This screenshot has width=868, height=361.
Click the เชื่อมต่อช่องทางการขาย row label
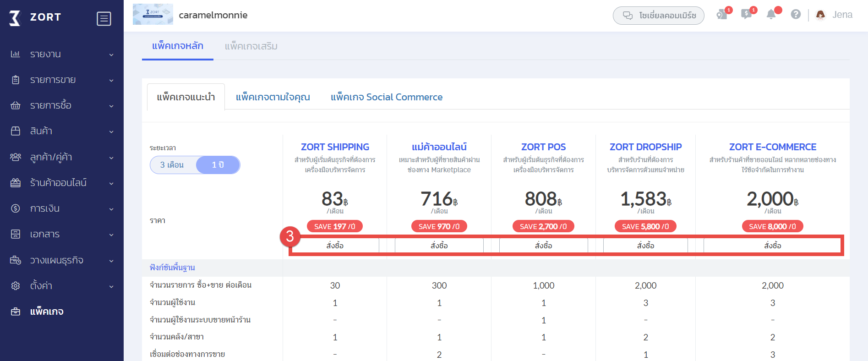(x=187, y=354)
